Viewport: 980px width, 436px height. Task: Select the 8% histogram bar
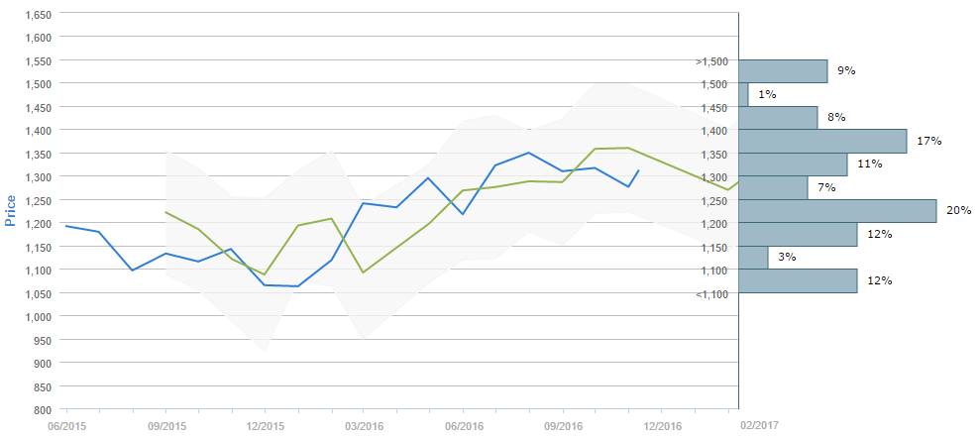pos(779,118)
